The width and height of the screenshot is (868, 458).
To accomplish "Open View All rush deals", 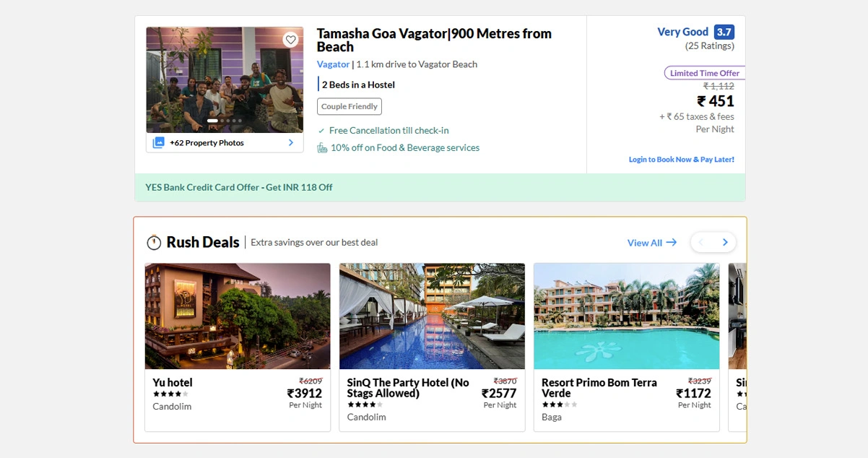I will tap(651, 243).
